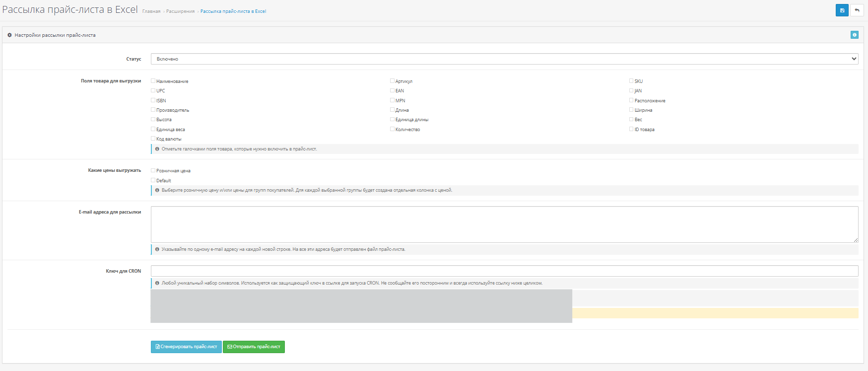Click the light-blue info icon in panel header
Image resolution: width=868 pixels, height=371 pixels.
tap(854, 35)
